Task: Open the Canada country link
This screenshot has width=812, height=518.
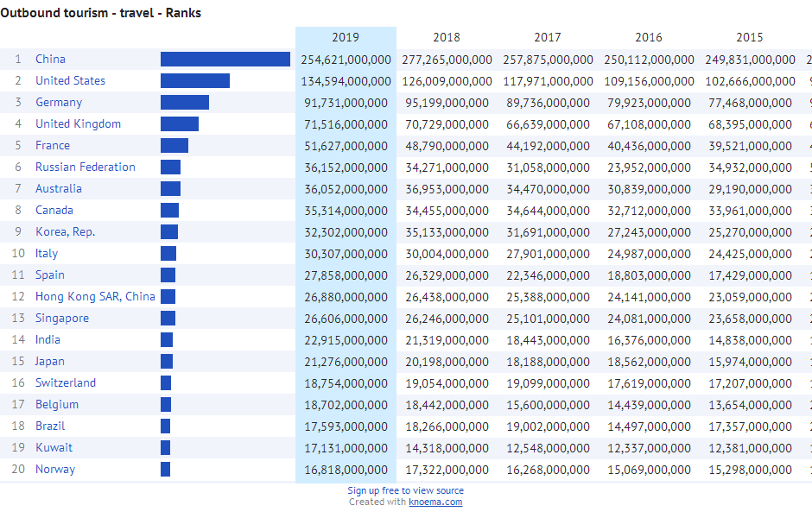Action: point(54,210)
